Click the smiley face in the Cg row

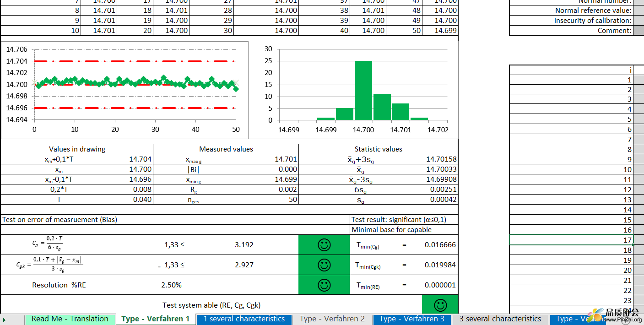click(324, 245)
